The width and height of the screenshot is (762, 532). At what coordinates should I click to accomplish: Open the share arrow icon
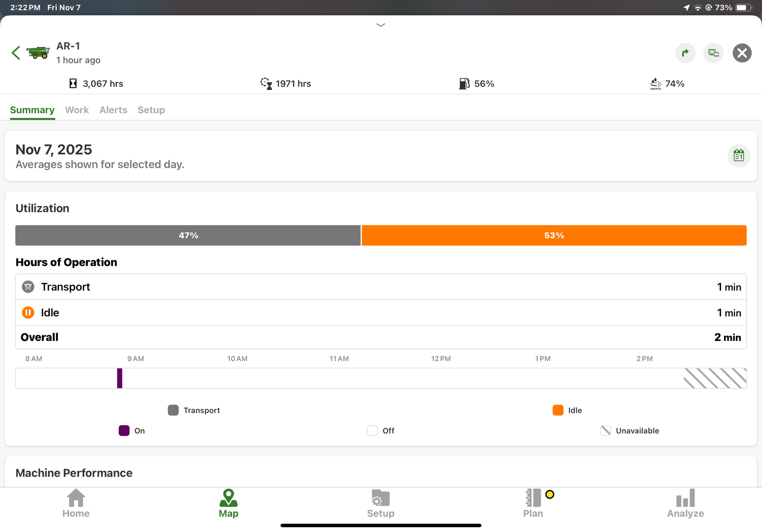(x=685, y=53)
